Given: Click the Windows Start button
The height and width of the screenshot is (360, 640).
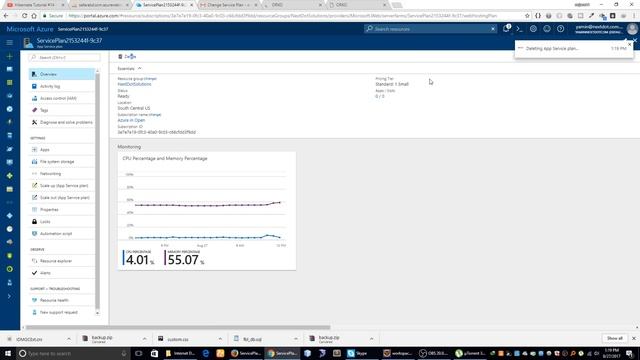Looking at the screenshot, I should pyautogui.click(x=8, y=353).
